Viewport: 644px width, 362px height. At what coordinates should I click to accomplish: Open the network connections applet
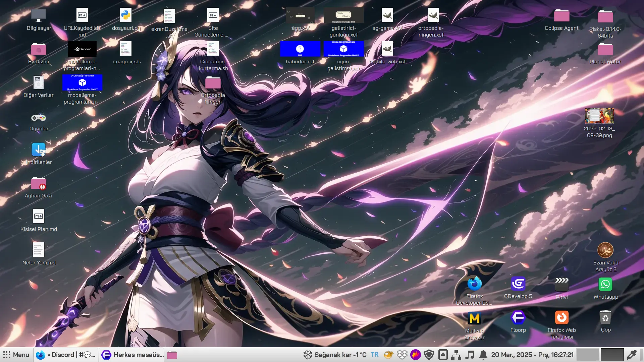click(456, 355)
